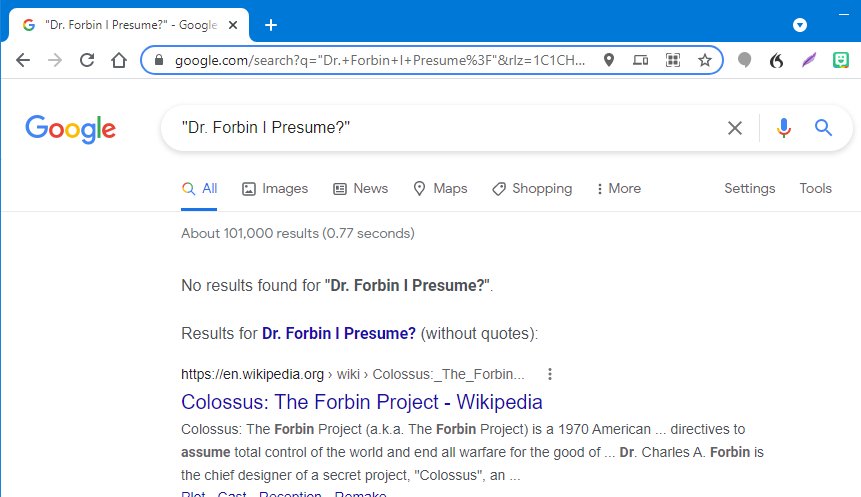
Task: Click the purple feather extension icon
Action: (808, 60)
